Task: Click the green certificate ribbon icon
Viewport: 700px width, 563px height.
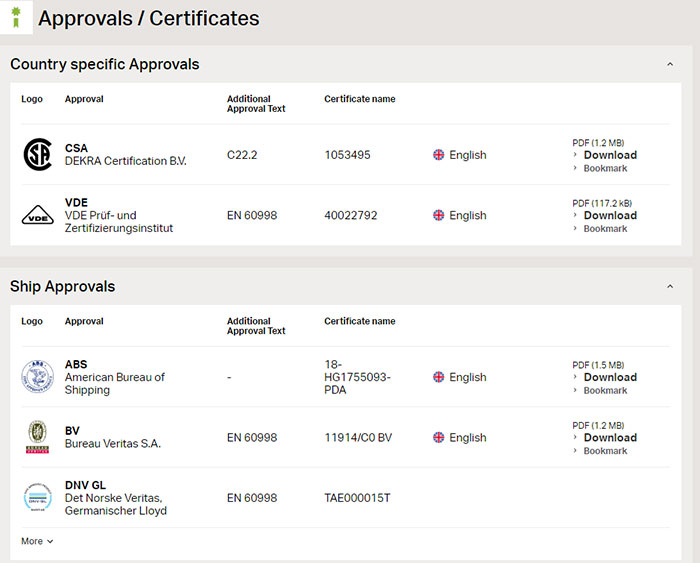Action: [x=16, y=17]
